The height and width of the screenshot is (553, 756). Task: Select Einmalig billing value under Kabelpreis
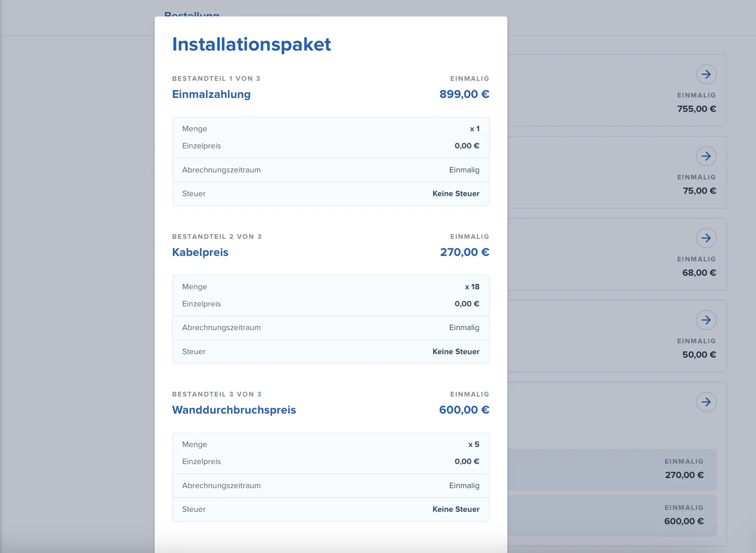tap(464, 328)
